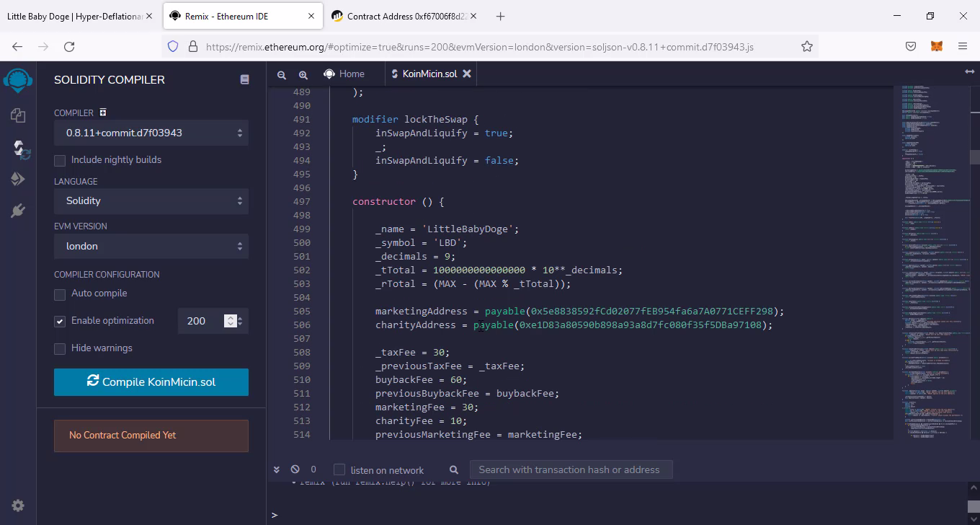This screenshot has height=525, width=980.
Task: Zoom in the editor font
Action: point(303,74)
